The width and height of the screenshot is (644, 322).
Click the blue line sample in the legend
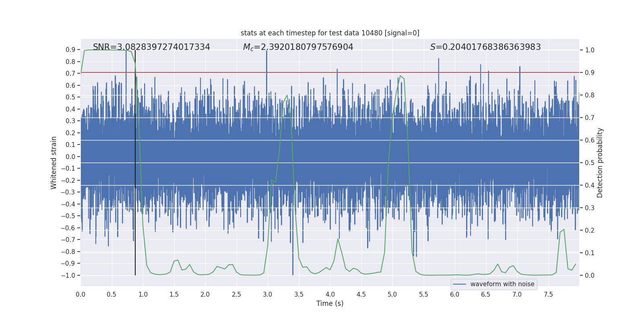[460, 284]
